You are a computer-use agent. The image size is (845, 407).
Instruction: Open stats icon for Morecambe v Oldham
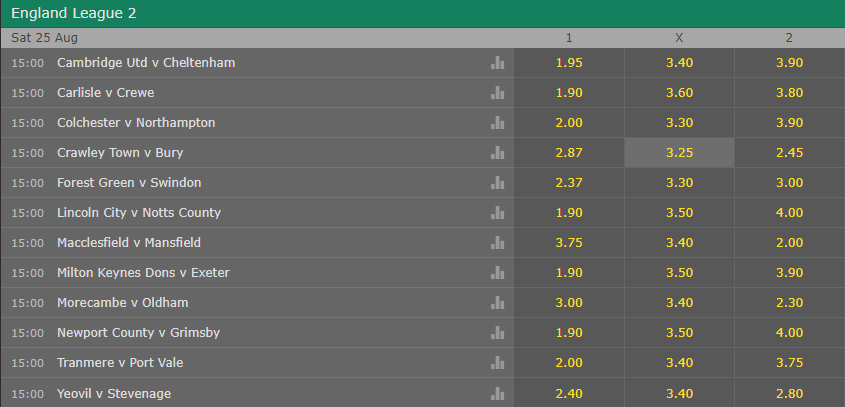click(x=497, y=302)
